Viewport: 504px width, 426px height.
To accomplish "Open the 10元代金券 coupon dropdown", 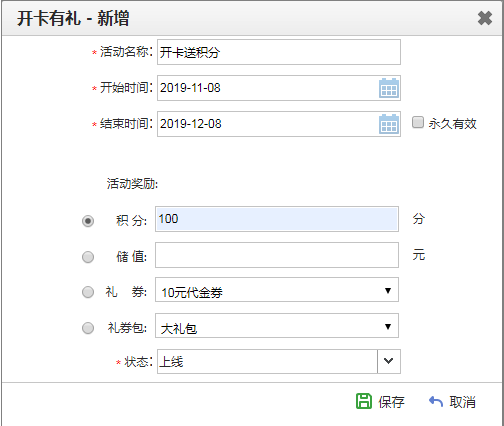I will point(277,290).
